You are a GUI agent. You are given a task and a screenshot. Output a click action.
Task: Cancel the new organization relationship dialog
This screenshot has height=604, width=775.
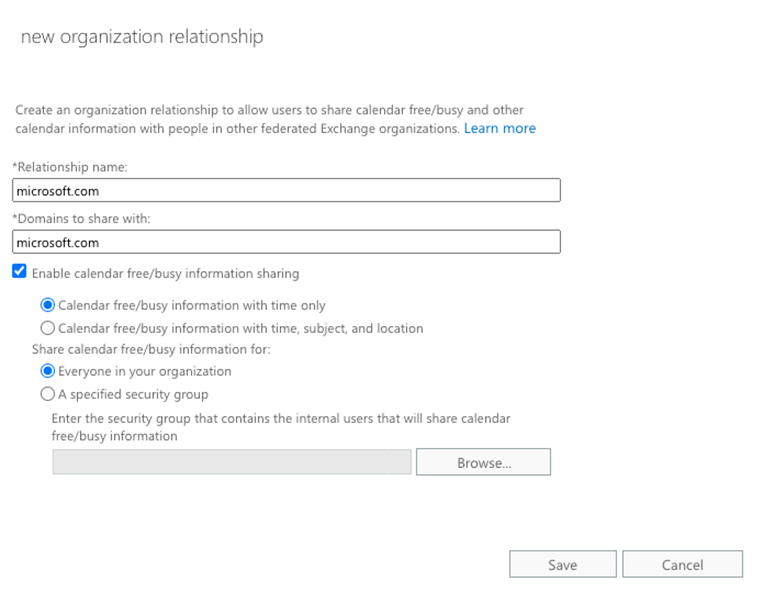[683, 564]
